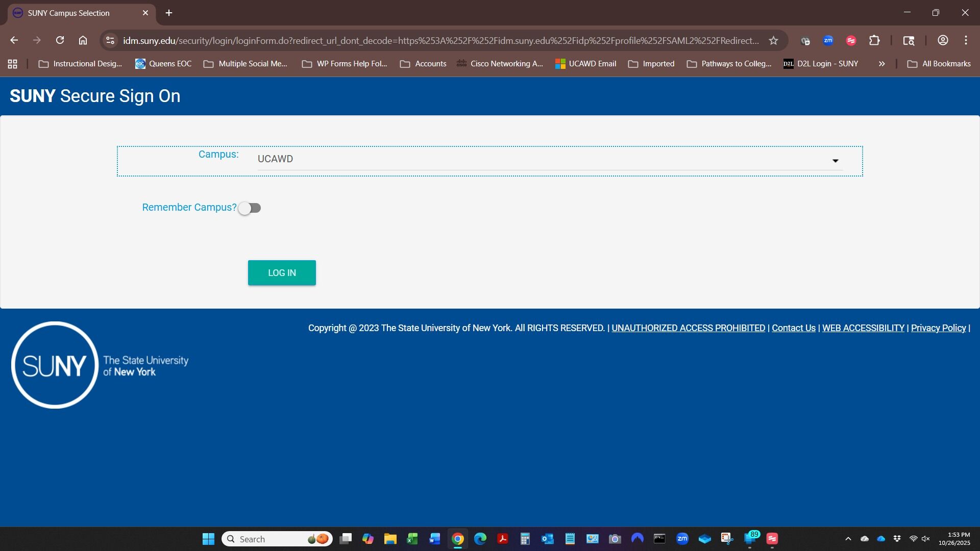Open the muted volume tray icon
This screenshot has width=980, height=551.
tap(926, 539)
